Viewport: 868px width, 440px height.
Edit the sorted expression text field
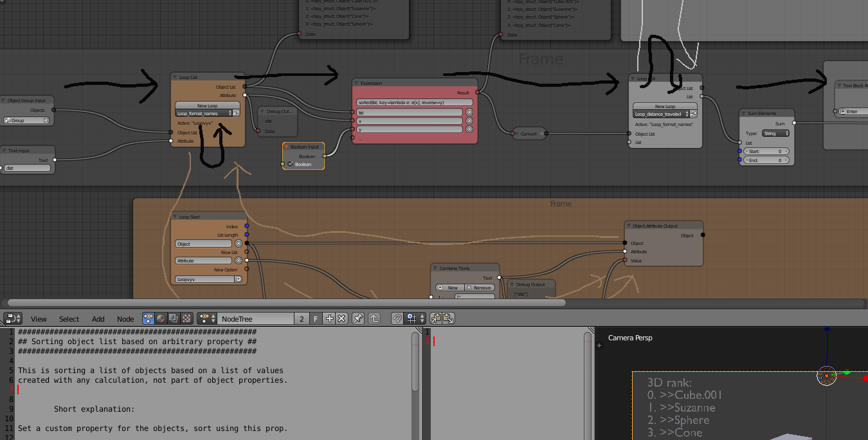click(415, 102)
